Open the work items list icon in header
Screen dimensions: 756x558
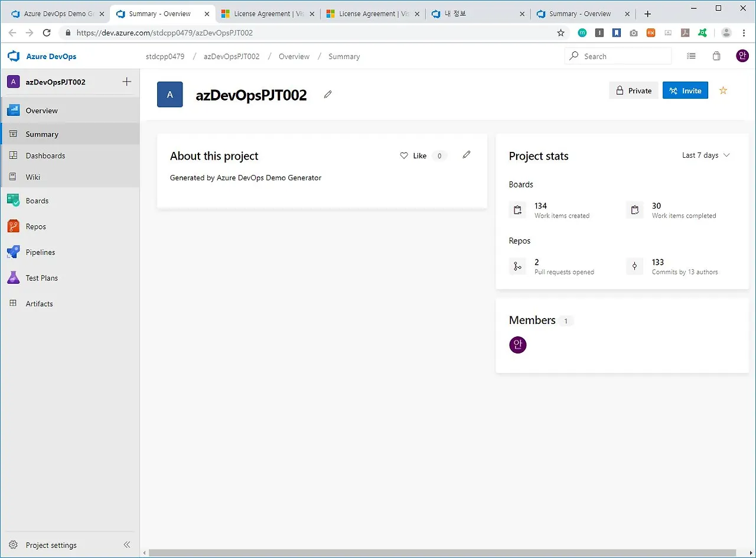[691, 56]
